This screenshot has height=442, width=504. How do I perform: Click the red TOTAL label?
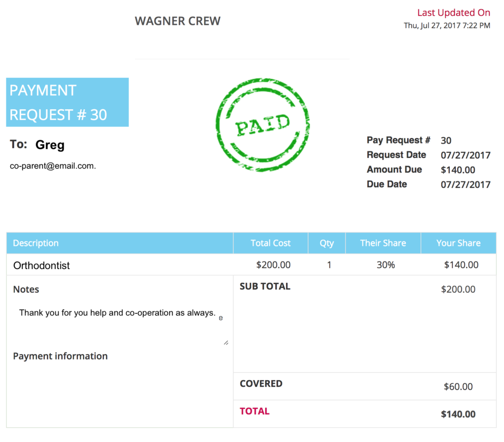click(x=254, y=411)
